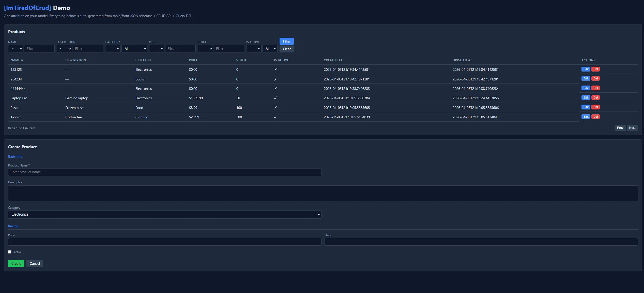
Task: Sort table by Price column header
Action: click(193, 60)
